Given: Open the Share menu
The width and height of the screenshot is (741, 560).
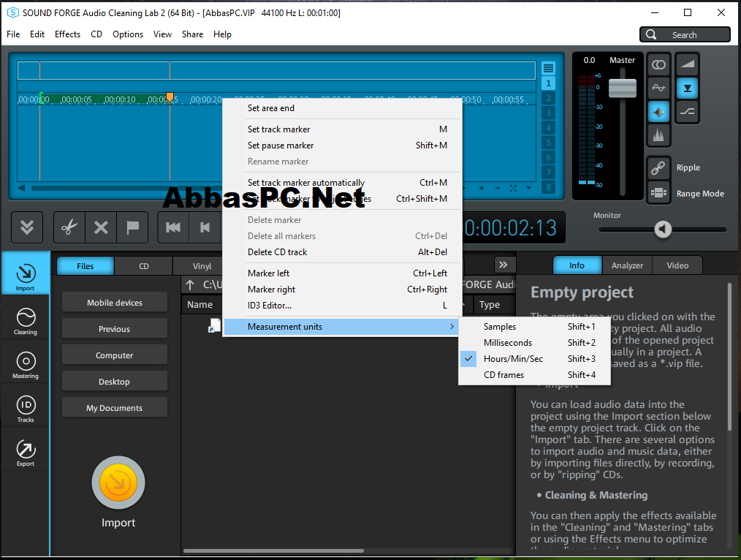Looking at the screenshot, I should (192, 34).
